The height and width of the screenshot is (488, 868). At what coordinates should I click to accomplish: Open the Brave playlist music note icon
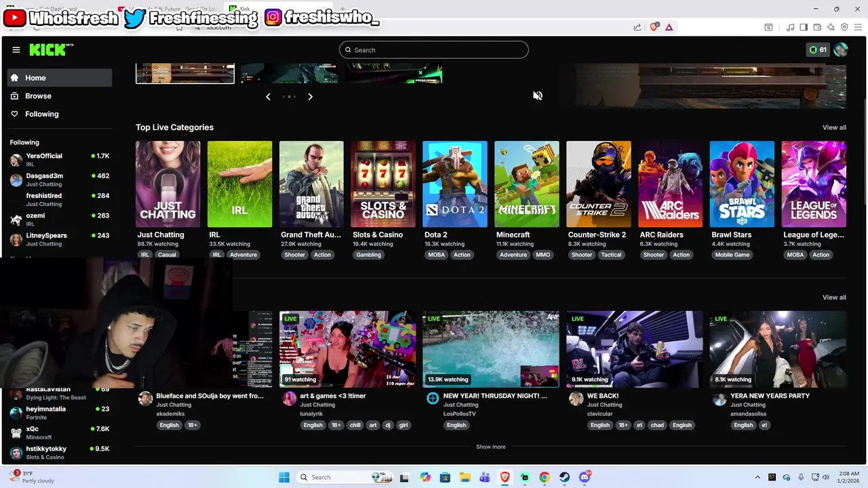[x=790, y=27]
